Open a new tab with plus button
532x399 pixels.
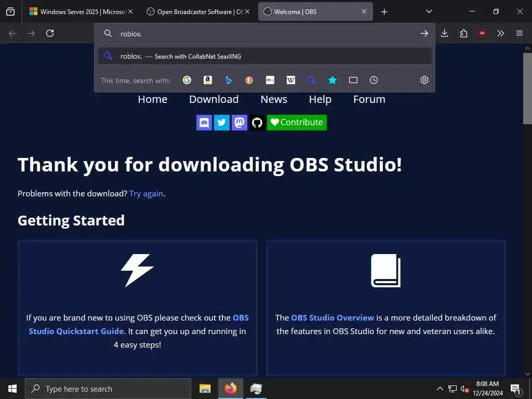click(384, 12)
